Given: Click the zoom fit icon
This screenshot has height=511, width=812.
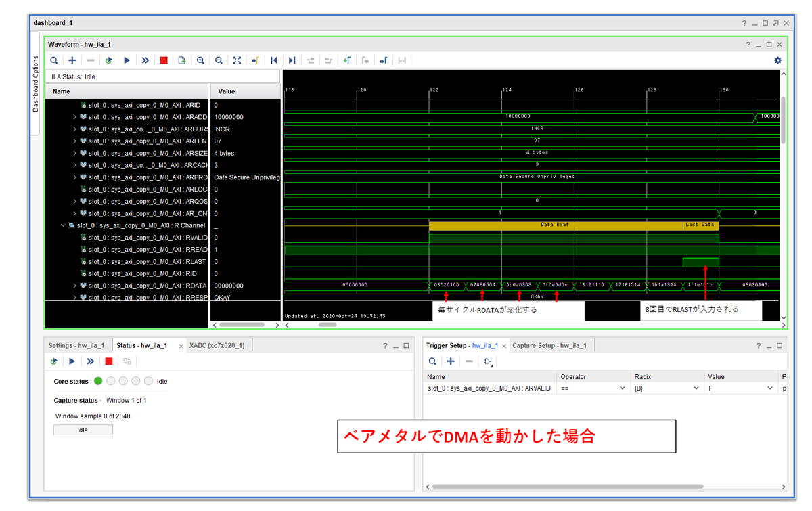Looking at the screenshot, I should click(237, 60).
